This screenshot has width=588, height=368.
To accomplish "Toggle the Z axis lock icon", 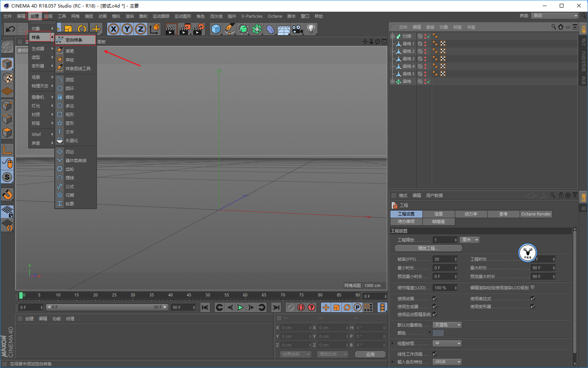I will click(x=141, y=29).
